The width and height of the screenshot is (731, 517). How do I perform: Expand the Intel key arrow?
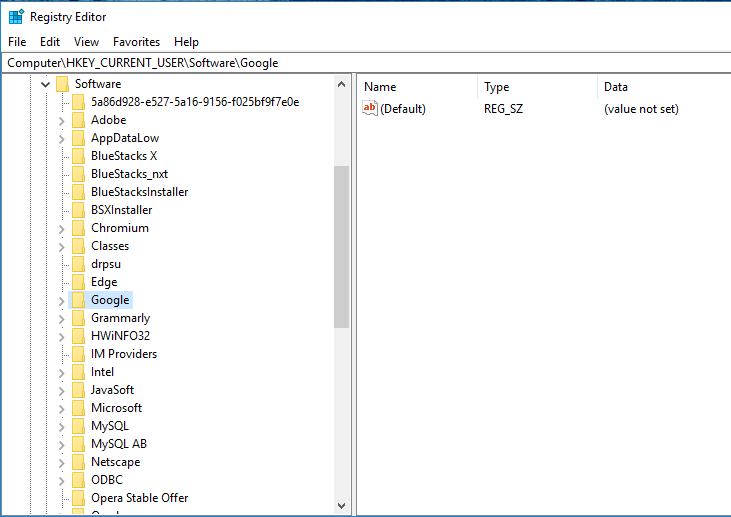click(61, 372)
